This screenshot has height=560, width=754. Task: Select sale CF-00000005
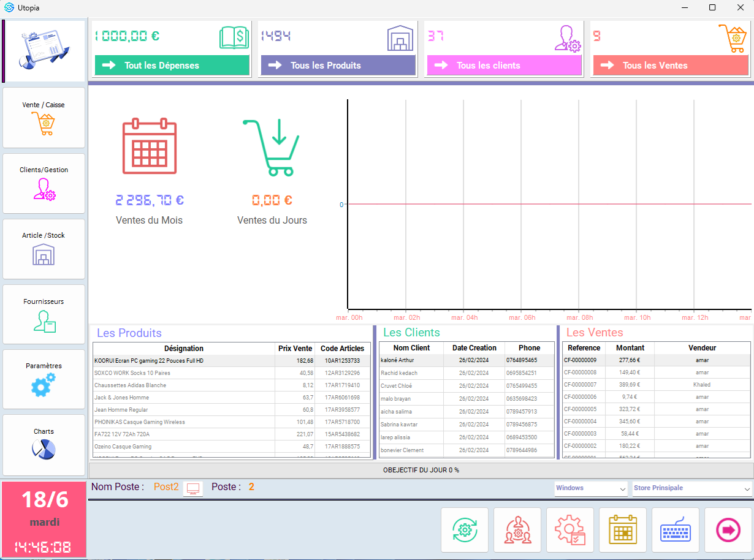pyautogui.click(x=656, y=409)
